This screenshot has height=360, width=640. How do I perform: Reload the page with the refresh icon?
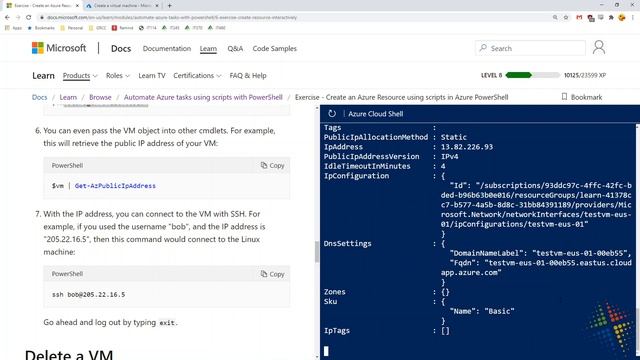tap(29, 18)
